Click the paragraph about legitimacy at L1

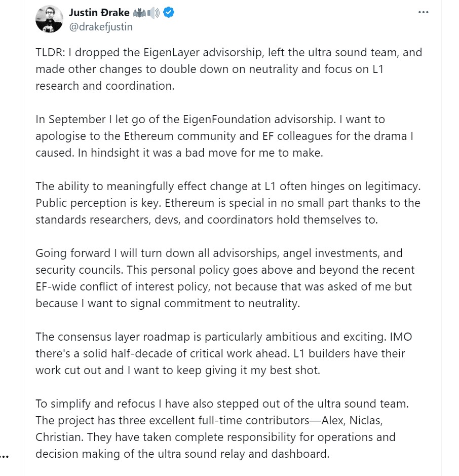click(228, 203)
